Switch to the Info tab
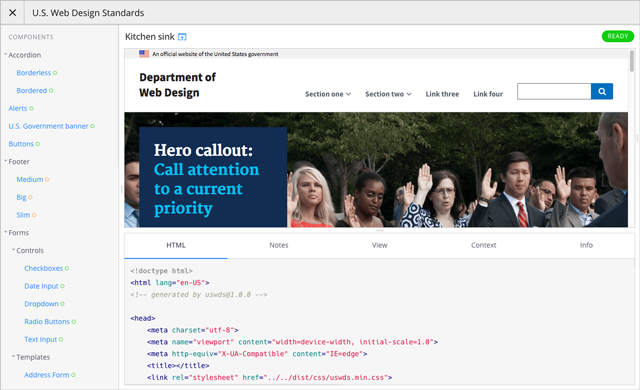Screen dimensions: 640x390 click(586, 246)
